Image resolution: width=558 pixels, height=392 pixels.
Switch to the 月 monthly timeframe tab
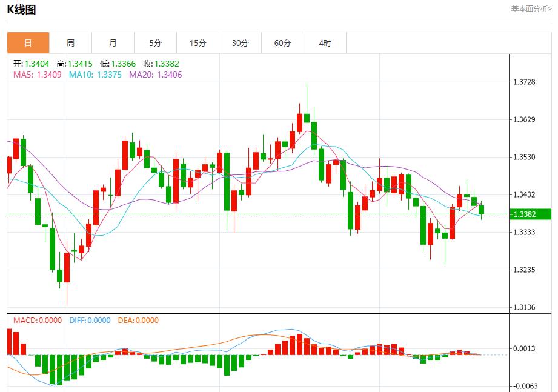113,42
